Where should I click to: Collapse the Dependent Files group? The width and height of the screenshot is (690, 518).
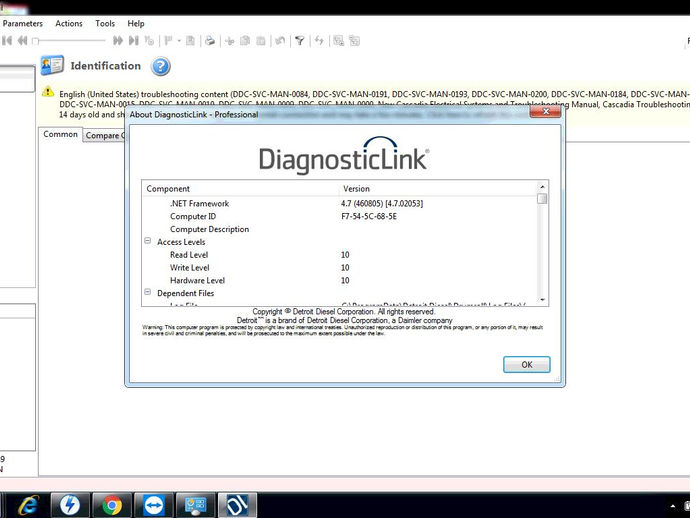coord(148,292)
